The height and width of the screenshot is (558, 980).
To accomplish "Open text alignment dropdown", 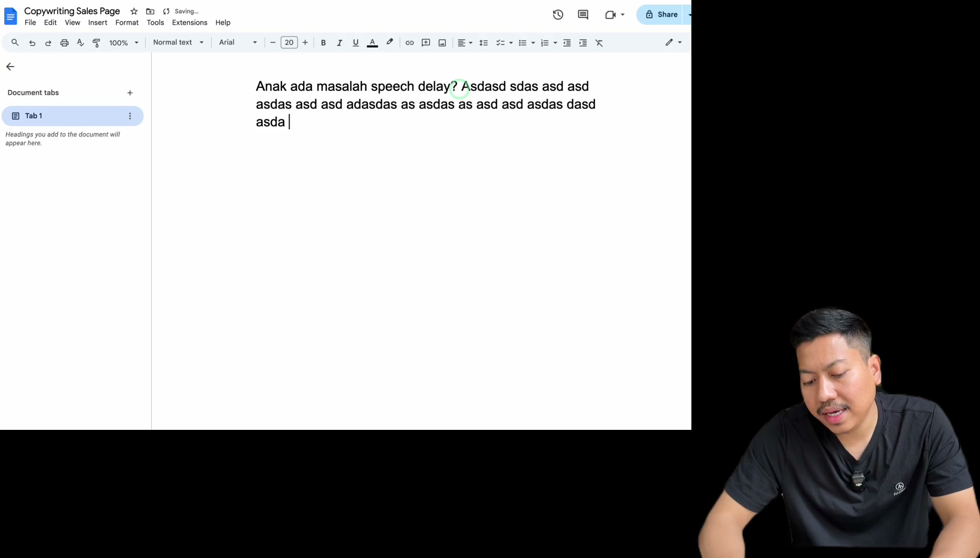I will 465,43.
